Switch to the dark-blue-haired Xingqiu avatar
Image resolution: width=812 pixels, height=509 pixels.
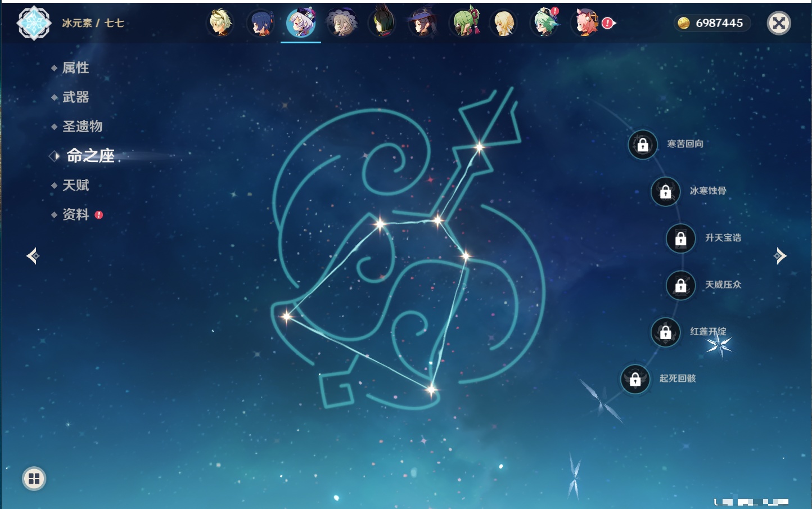coord(261,23)
